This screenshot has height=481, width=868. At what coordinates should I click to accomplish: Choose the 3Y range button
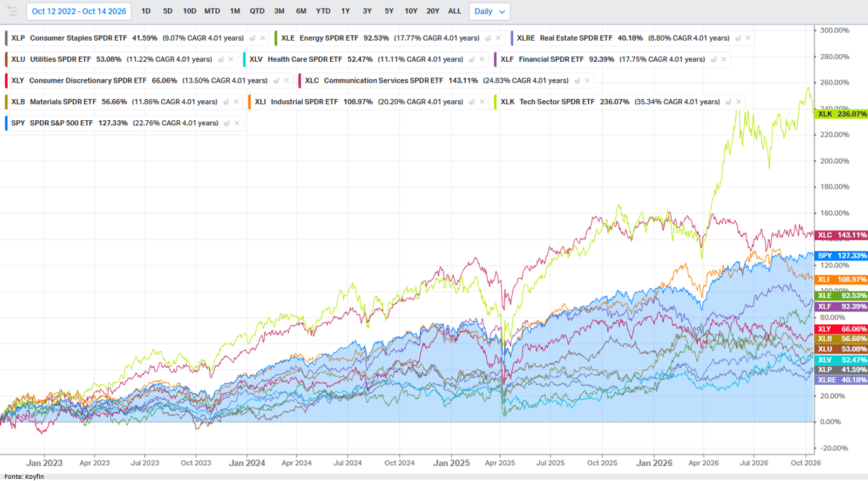click(367, 11)
